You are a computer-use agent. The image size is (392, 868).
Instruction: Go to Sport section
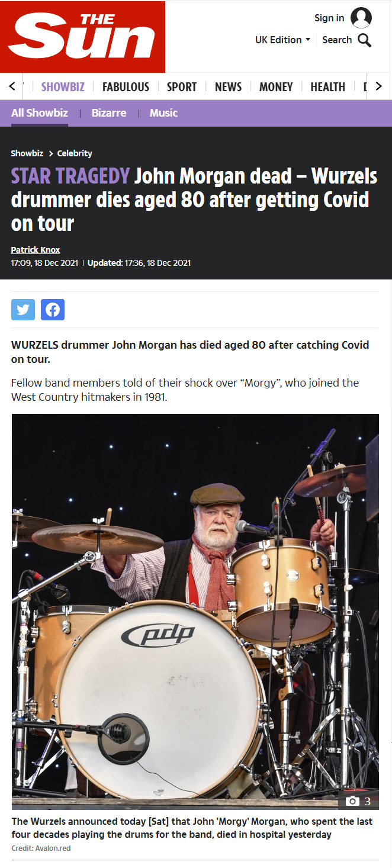coord(182,87)
